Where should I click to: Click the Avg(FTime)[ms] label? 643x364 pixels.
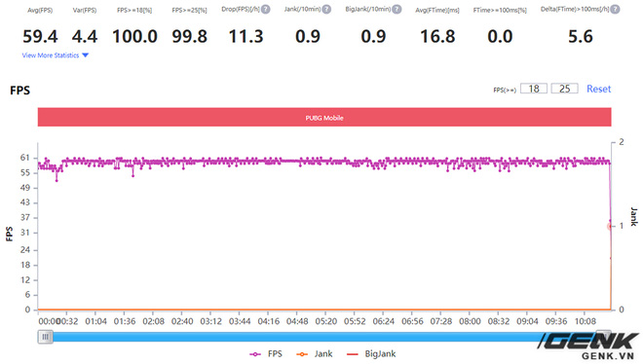(x=437, y=11)
